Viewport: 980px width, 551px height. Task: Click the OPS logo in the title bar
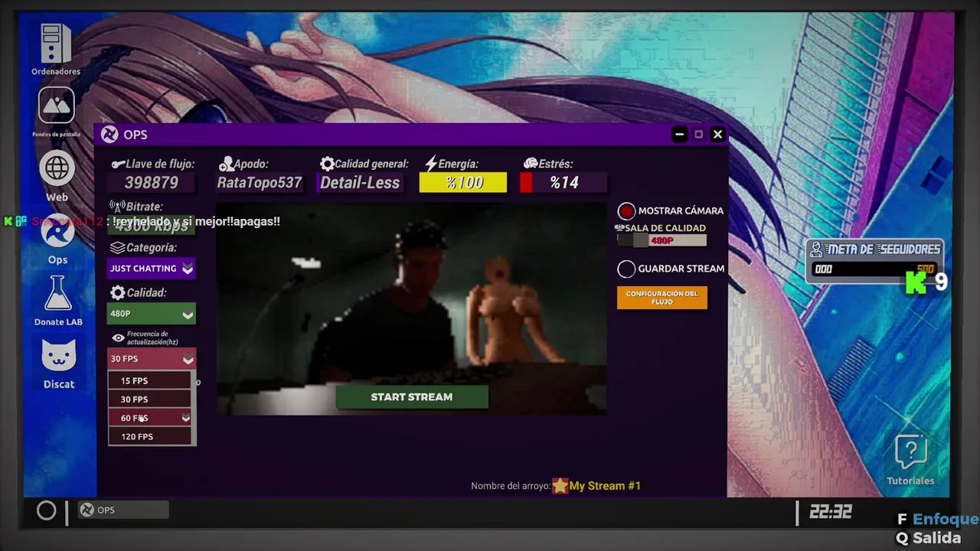coord(109,135)
